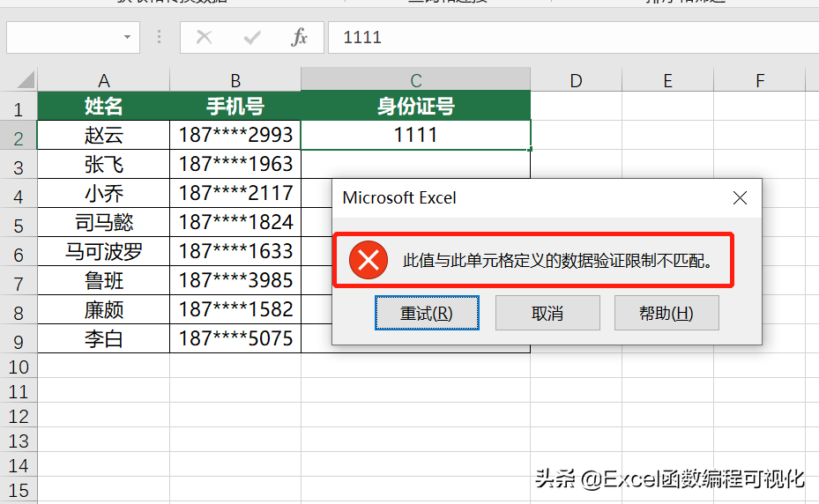
Task: Click the red error icon in dialog
Action: click(x=369, y=260)
